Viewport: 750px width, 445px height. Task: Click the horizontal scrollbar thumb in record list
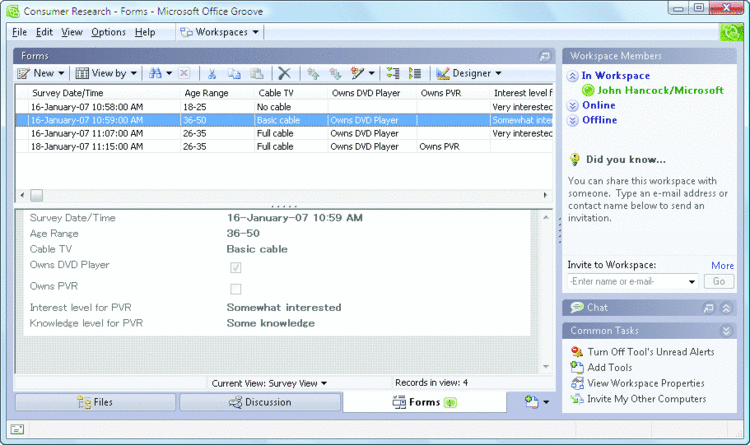[36, 195]
